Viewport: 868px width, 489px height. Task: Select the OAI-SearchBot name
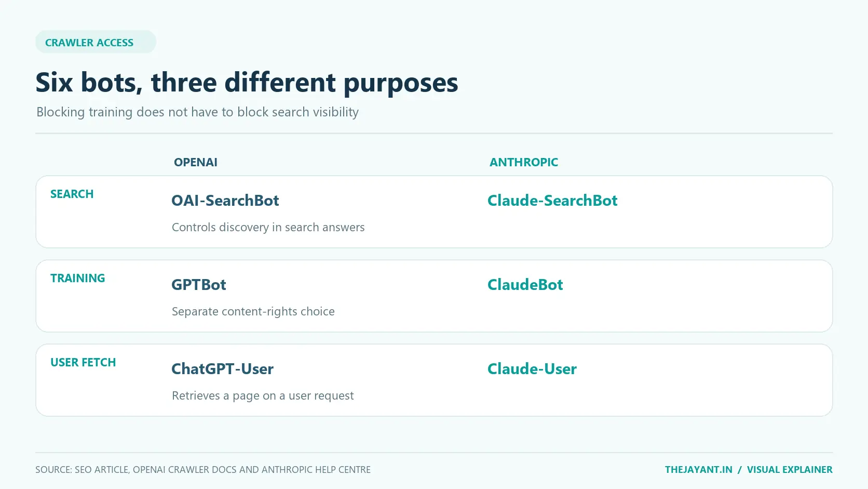point(225,201)
